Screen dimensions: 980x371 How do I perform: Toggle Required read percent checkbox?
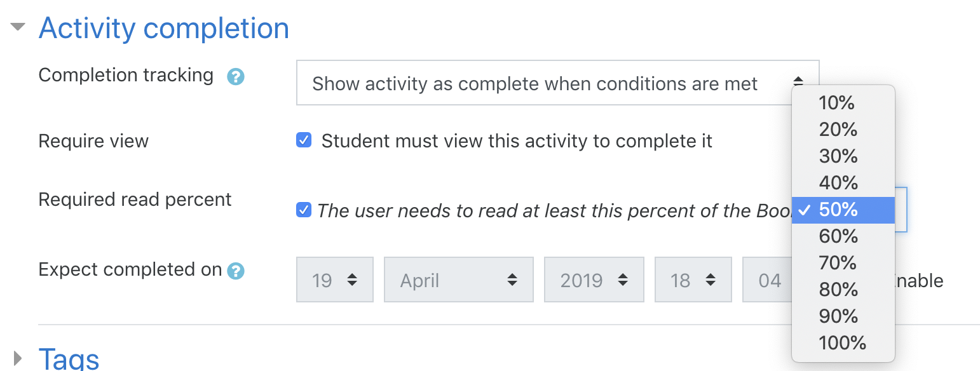tap(304, 210)
